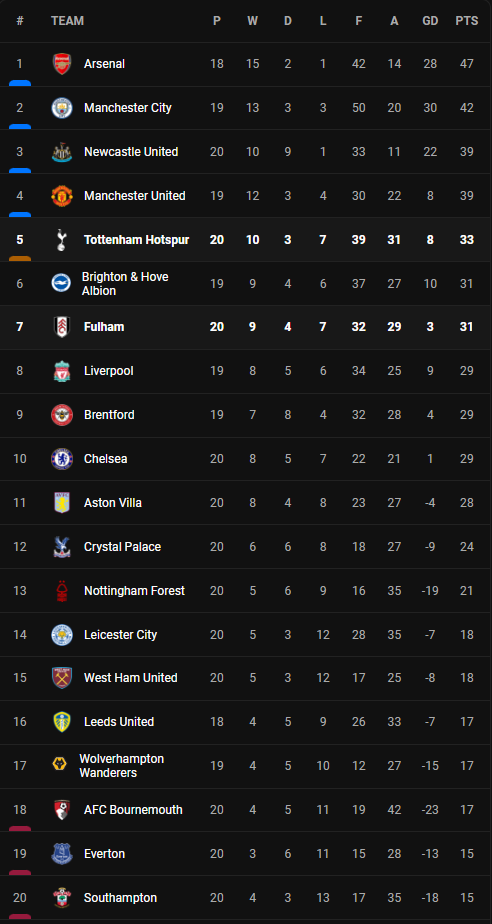Image resolution: width=492 pixels, height=924 pixels.
Task: Click the Everton club badge
Action: click(62, 854)
